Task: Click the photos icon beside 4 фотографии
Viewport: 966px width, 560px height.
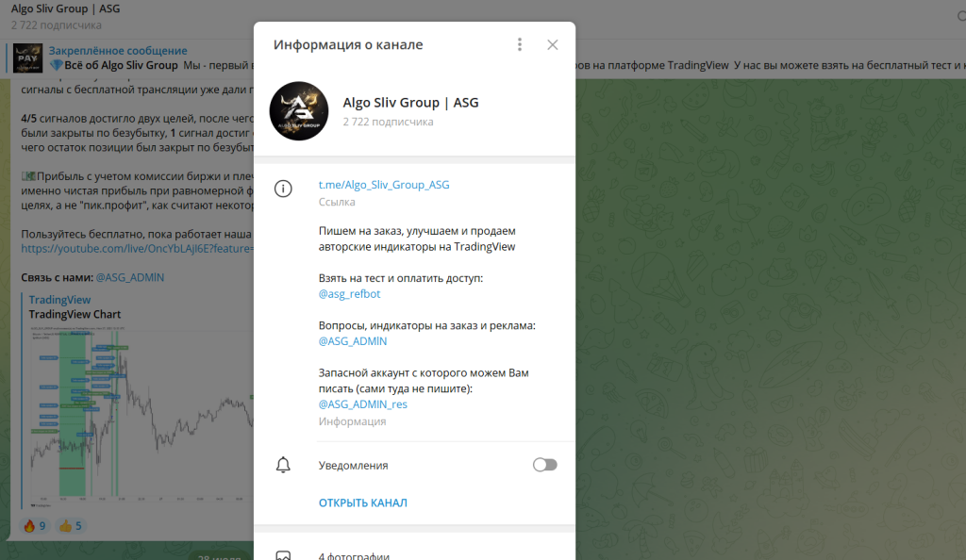Action: tap(283, 555)
